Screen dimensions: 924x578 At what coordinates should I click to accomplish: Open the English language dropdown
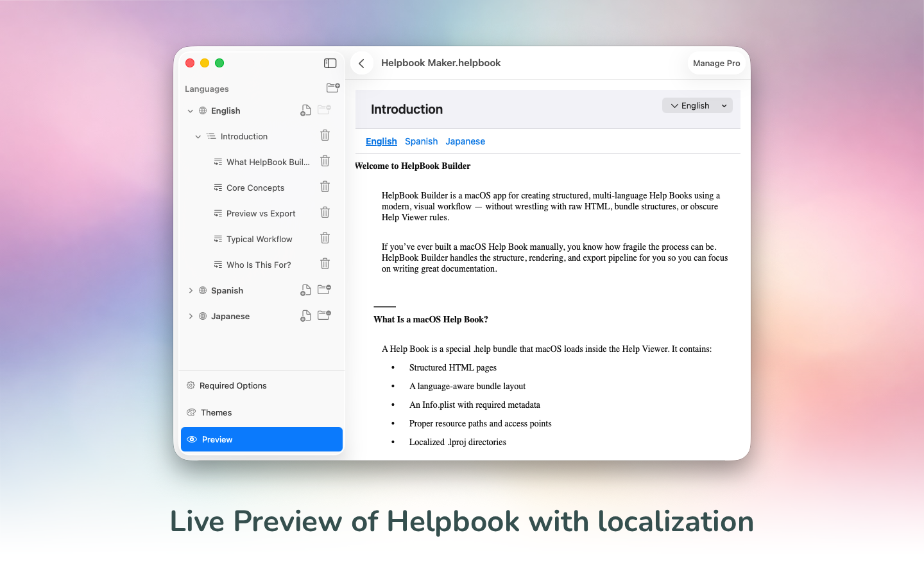(x=697, y=106)
